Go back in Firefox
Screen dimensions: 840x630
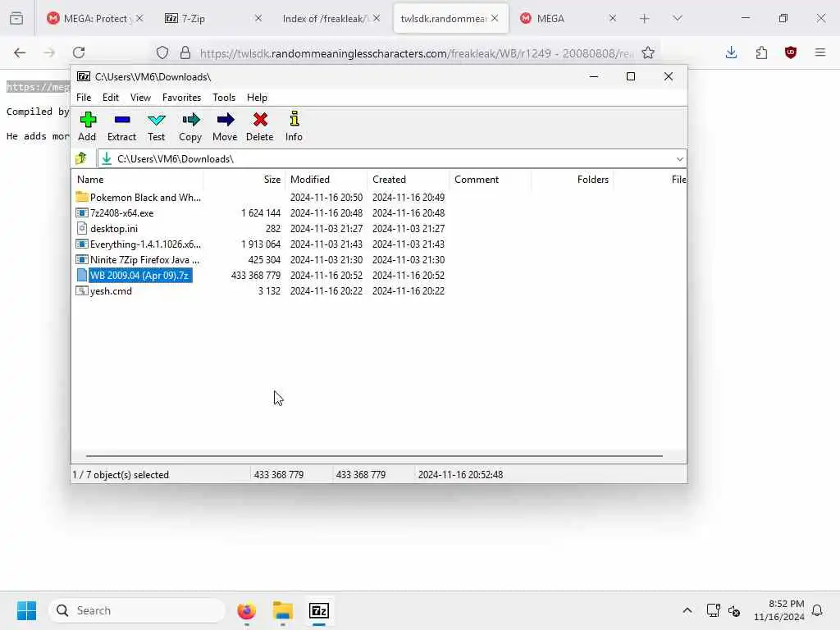[x=20, y=52]
